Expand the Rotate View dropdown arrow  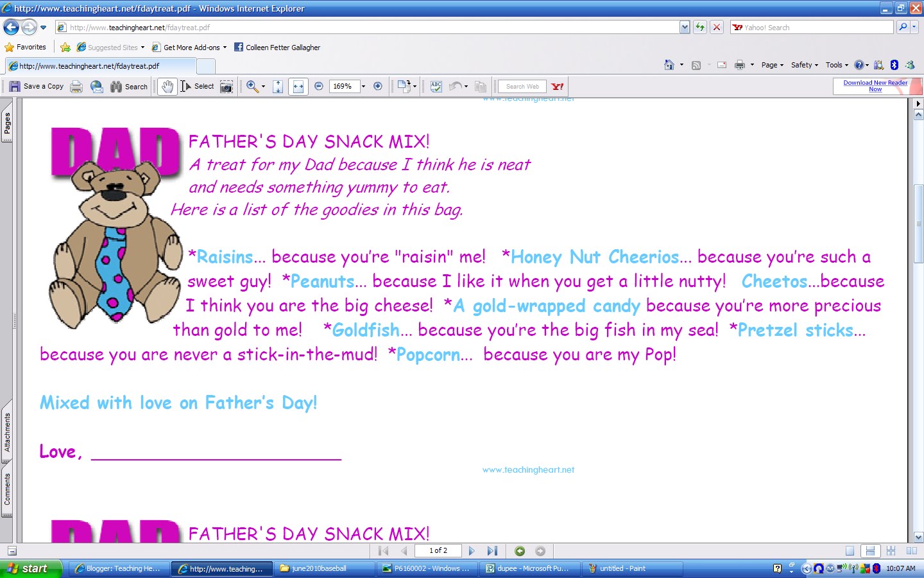click(415, 87)
